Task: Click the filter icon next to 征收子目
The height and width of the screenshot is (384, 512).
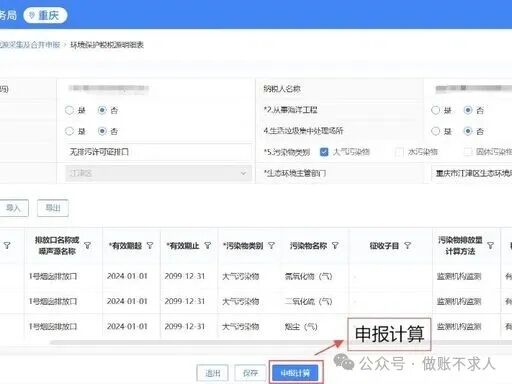Action: click(x=407, y=246)
